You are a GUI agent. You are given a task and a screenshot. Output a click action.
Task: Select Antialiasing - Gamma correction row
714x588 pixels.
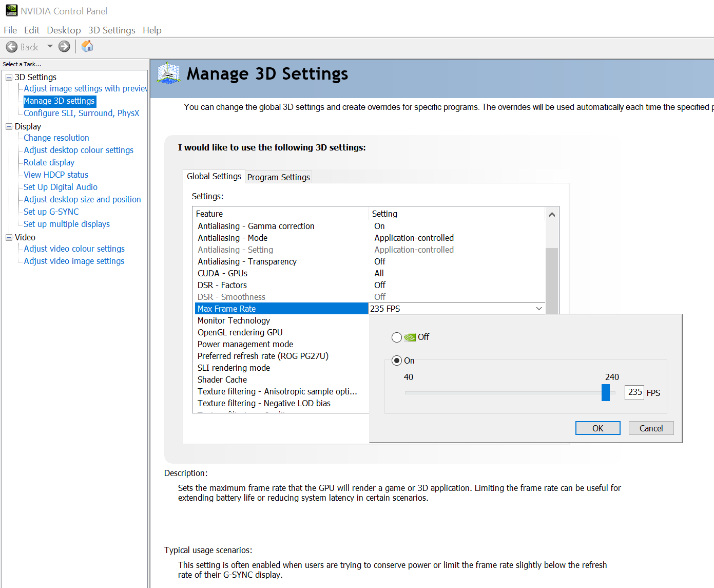click(369, 226)
